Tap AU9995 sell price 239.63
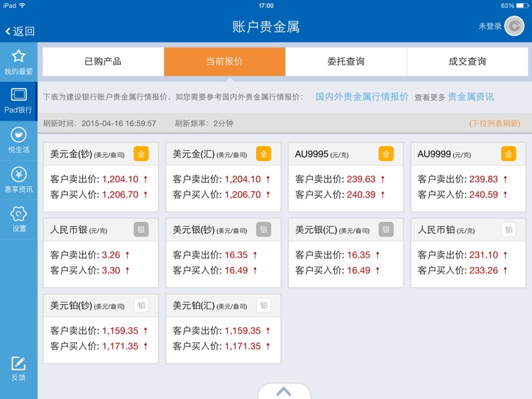The image size is (532, 399). point(361,179)
